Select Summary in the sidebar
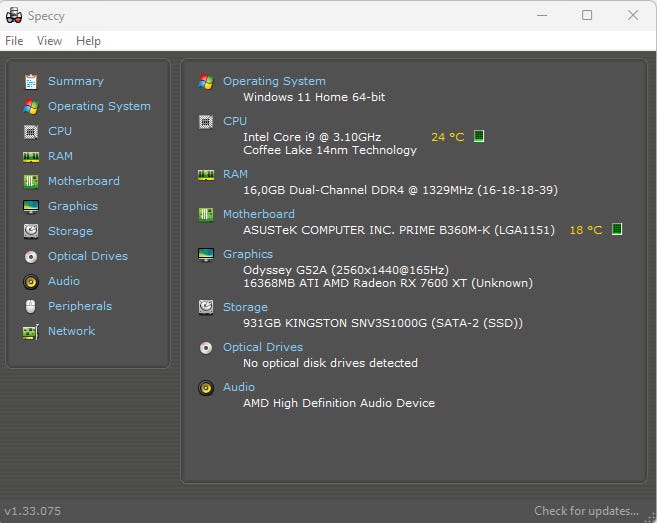The height and width of the screenshot is (523, 657). pyautogui.click(x=75, y=81)
